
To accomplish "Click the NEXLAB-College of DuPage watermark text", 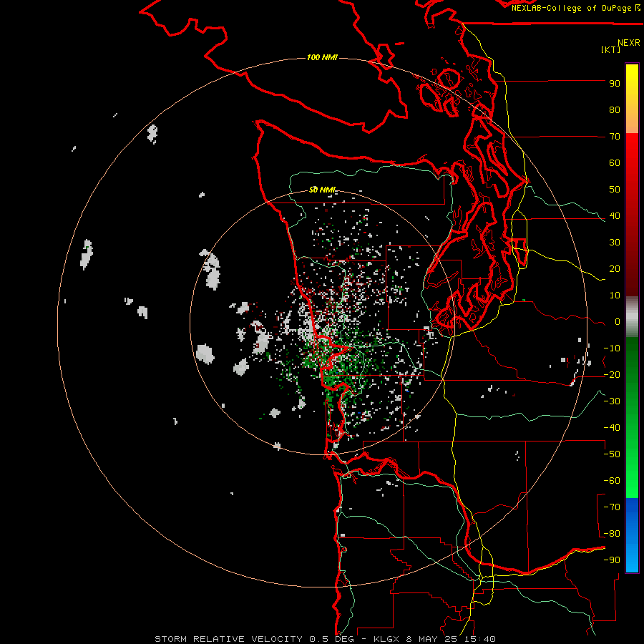I will pos(576,8).
